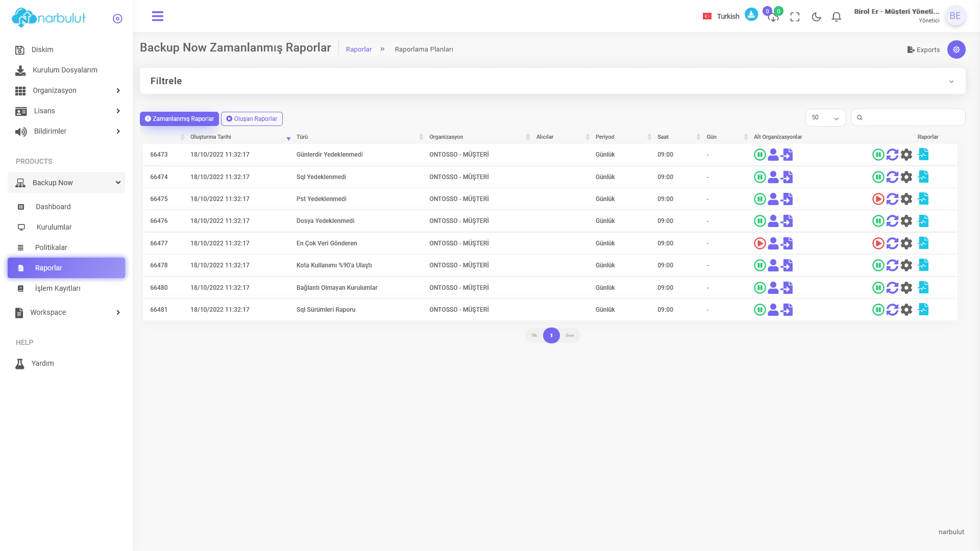Open İşlem Kayıtları in sidebar
This screenshot has height=551, width=980.
58,288
